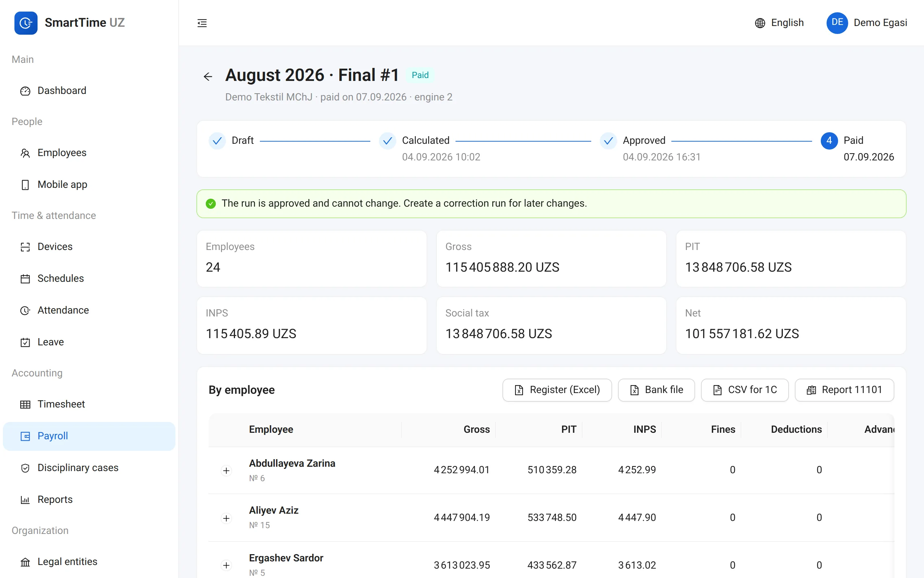Click the Employees people icon

pos(25,153)
